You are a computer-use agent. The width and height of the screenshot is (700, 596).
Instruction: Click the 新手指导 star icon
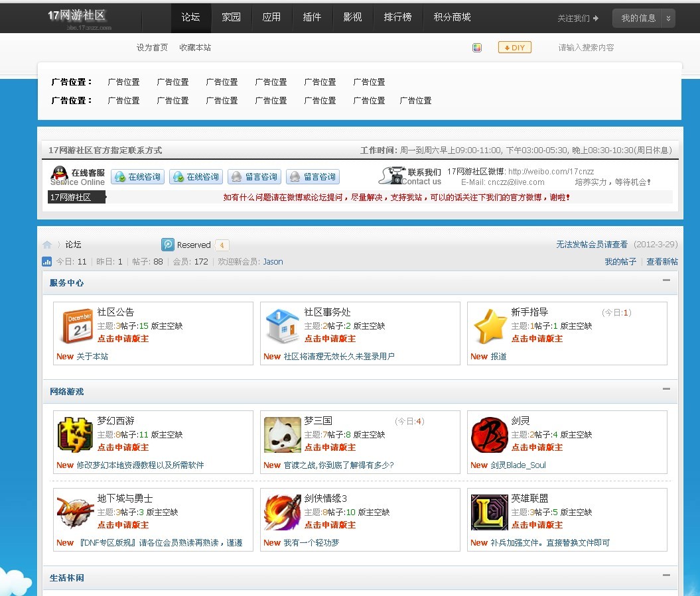(490, 326)
